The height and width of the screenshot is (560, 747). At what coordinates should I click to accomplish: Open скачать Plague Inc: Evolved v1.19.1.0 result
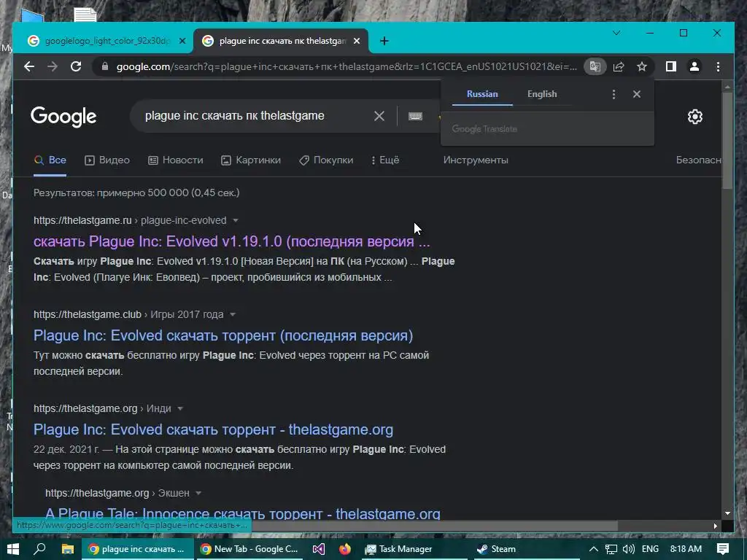[x=231, y=241]
